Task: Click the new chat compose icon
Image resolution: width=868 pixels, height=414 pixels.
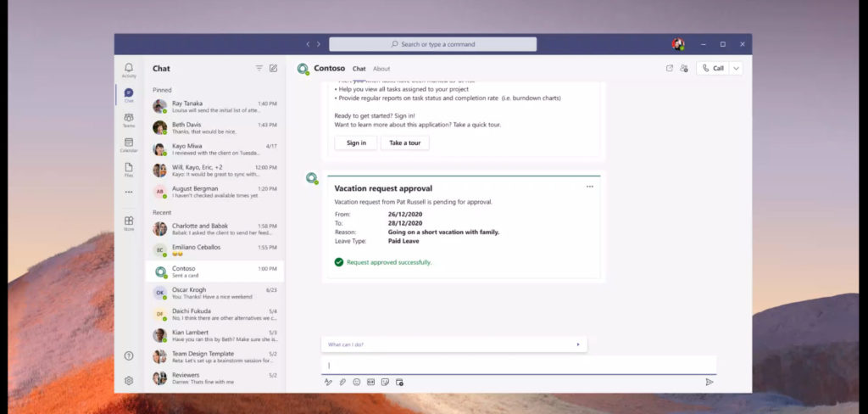Action: tap(273, 69)
